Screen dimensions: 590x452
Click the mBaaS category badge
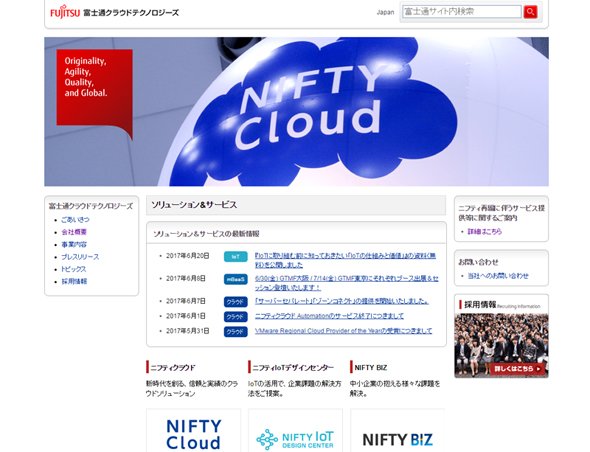[236, 279]
